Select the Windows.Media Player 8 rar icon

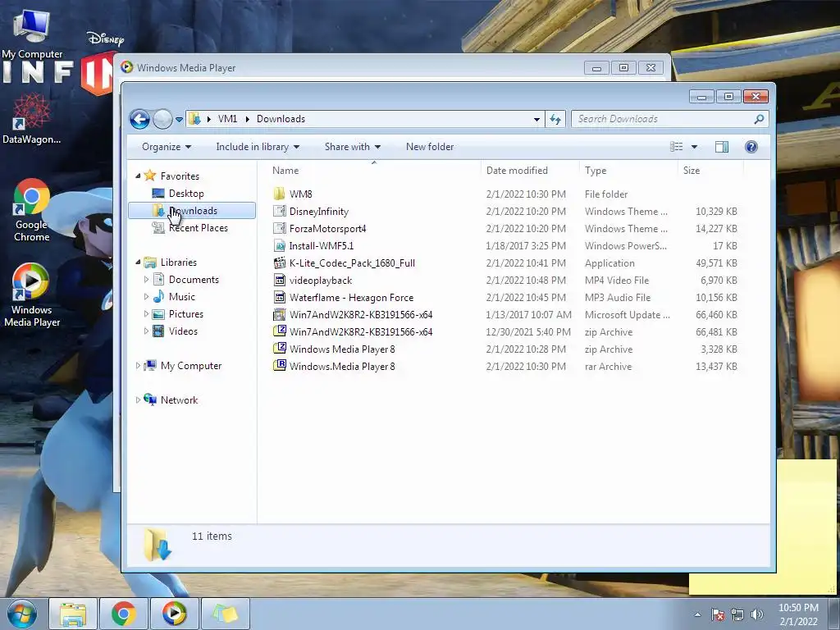pos(279,366)
